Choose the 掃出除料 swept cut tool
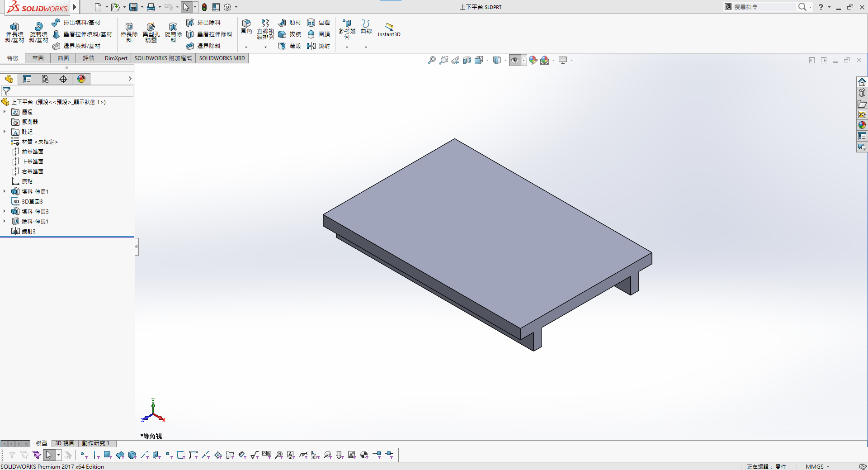Image resolution: width=868 pixels, height=470 pixels. (203, 23)
